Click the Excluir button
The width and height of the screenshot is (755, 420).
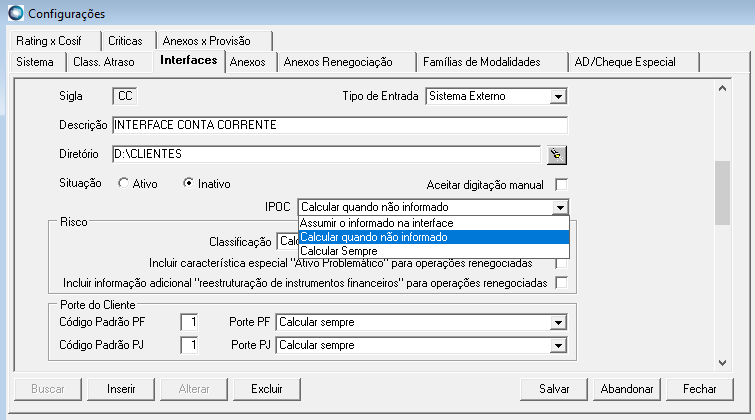[267, 388]
